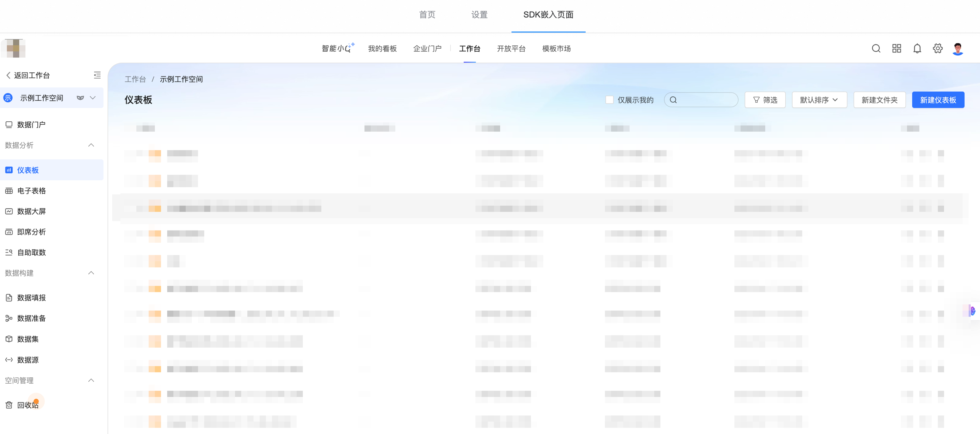Viewport: 980px width, 434px height.
Task: Switch to the 我的看板 tab
Action: tap(382, 48)
